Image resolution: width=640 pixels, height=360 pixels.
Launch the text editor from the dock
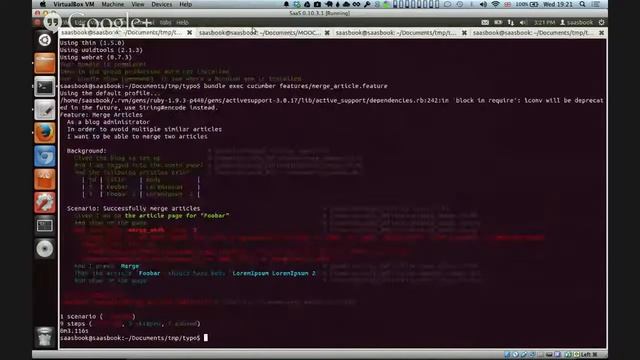pos(44,110)
